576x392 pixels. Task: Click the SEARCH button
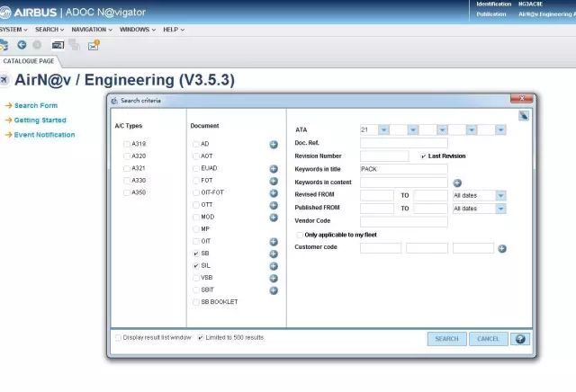point(446,339)
